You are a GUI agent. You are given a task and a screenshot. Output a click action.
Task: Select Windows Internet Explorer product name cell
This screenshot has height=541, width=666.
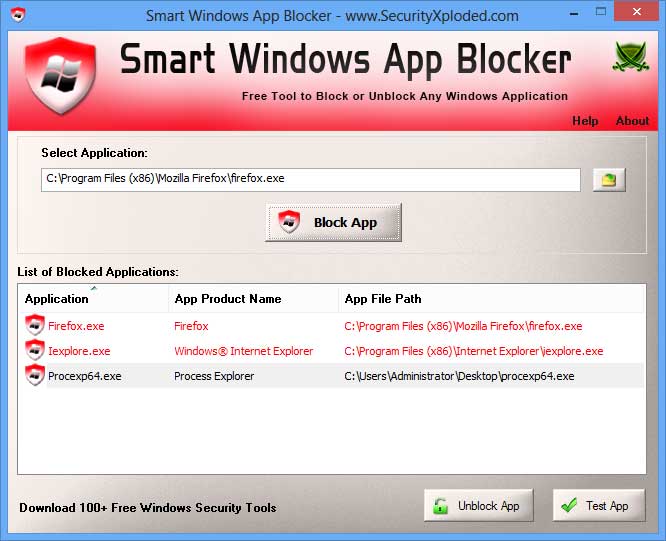(244, 351)
